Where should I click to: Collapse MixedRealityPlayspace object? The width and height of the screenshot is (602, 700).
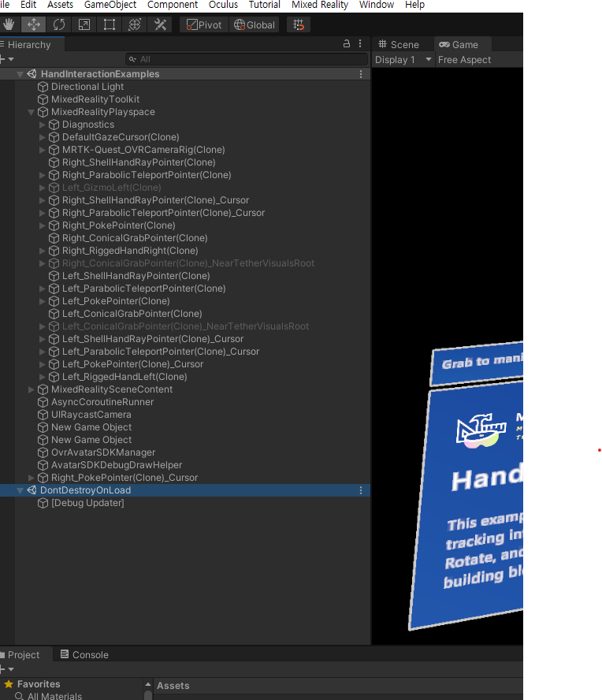[31, 112]
